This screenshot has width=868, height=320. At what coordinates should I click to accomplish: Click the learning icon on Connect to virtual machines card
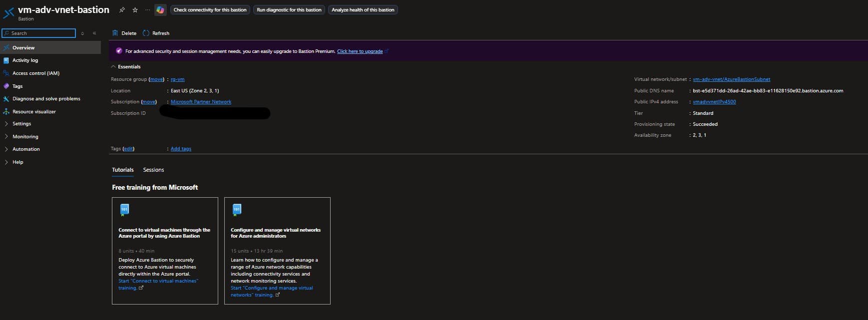click(x=125, y=210)
